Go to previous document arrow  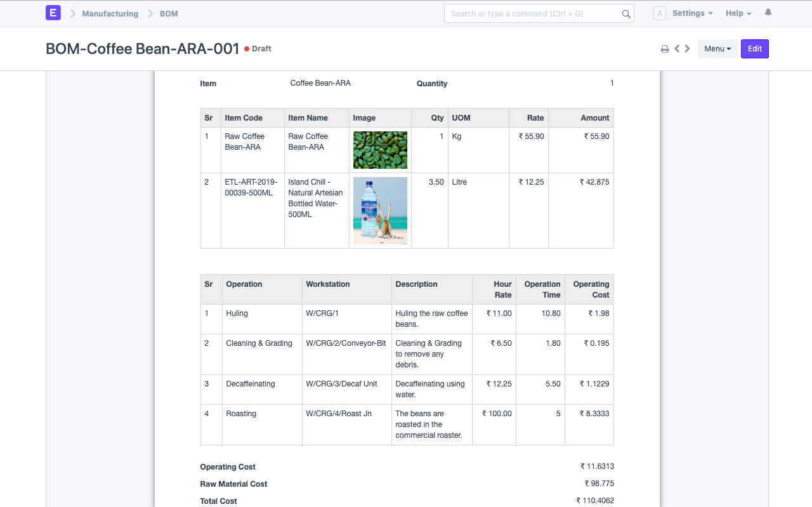click(677, 48)
